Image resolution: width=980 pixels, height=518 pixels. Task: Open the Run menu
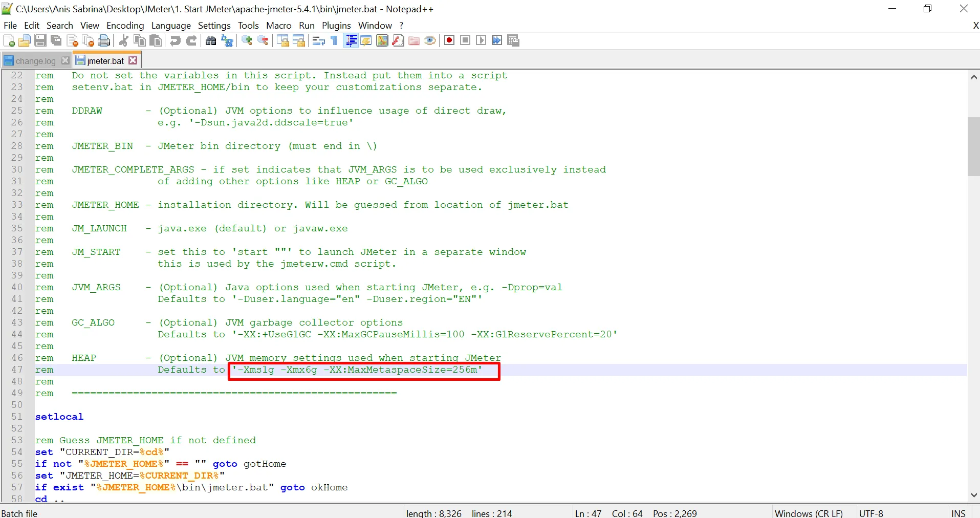click(x=307, y=26)
